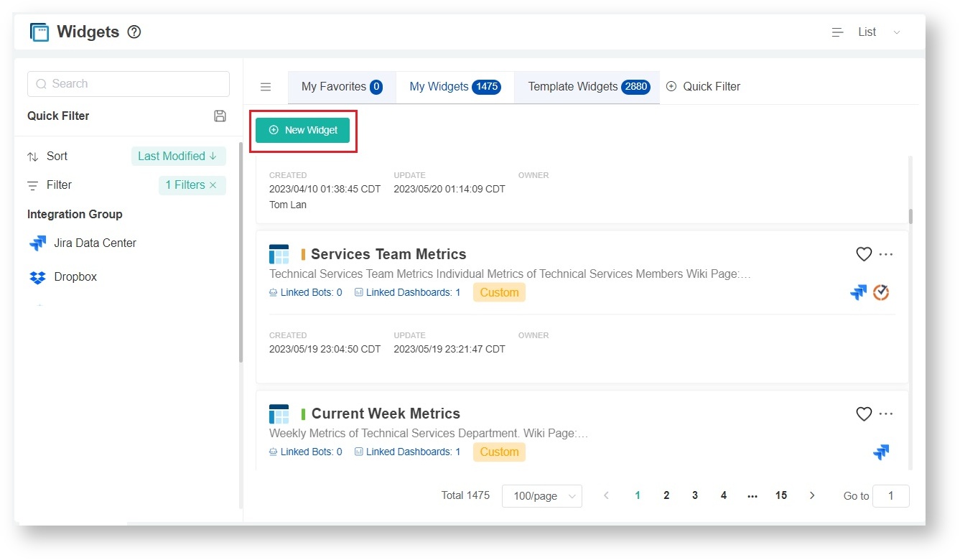Image resolution: width=960 pixels, height=560 pixels.
Task: Go to next page arrow in pagination
Action: click(x=812, y=495)
